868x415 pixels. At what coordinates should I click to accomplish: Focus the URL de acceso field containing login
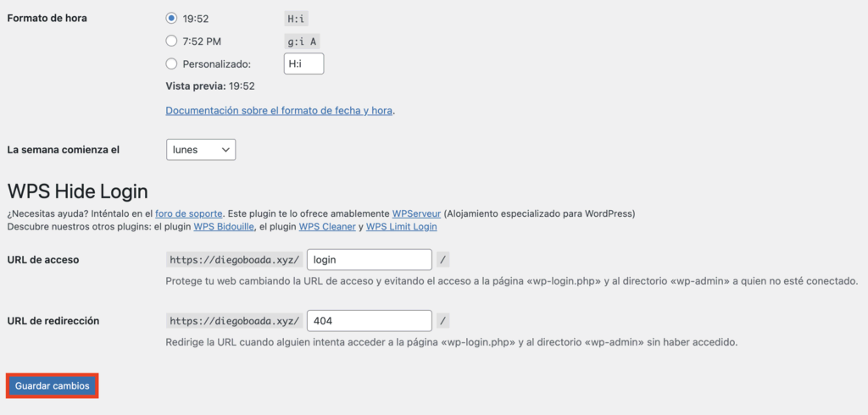click(370, 260)
